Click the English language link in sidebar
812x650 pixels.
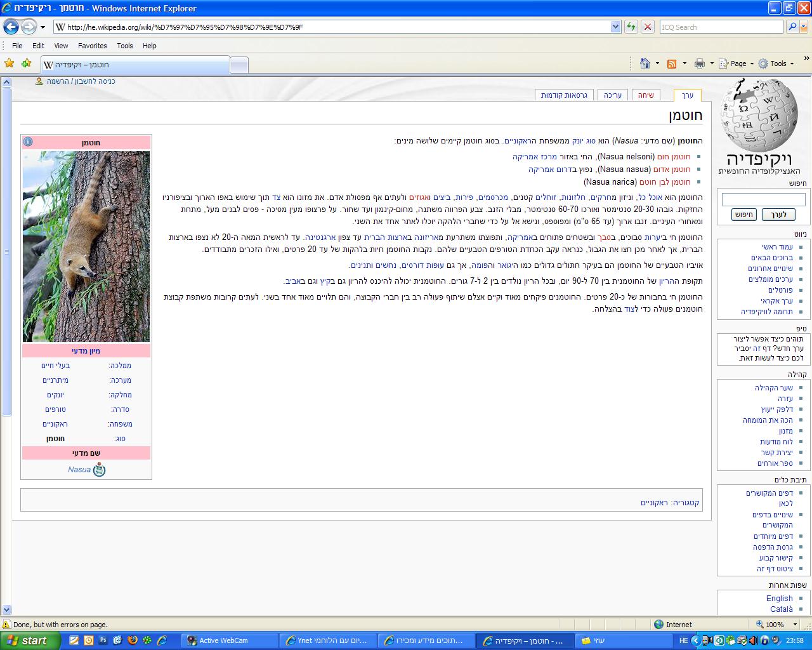click(779, 598)
